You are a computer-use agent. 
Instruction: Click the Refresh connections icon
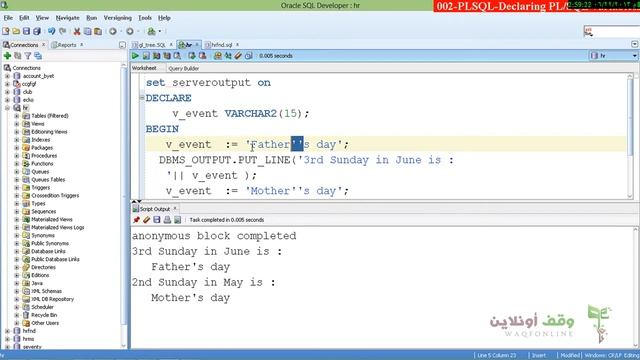click(18, 56)
